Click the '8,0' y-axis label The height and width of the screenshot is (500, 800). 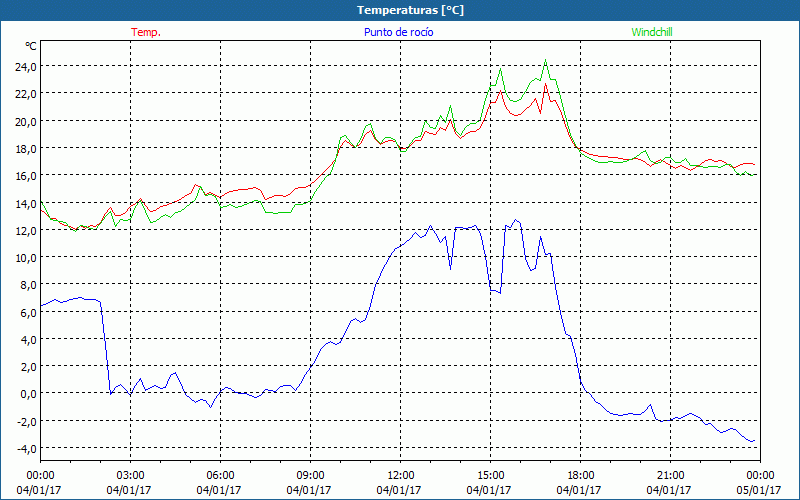(x=29, y=285)
